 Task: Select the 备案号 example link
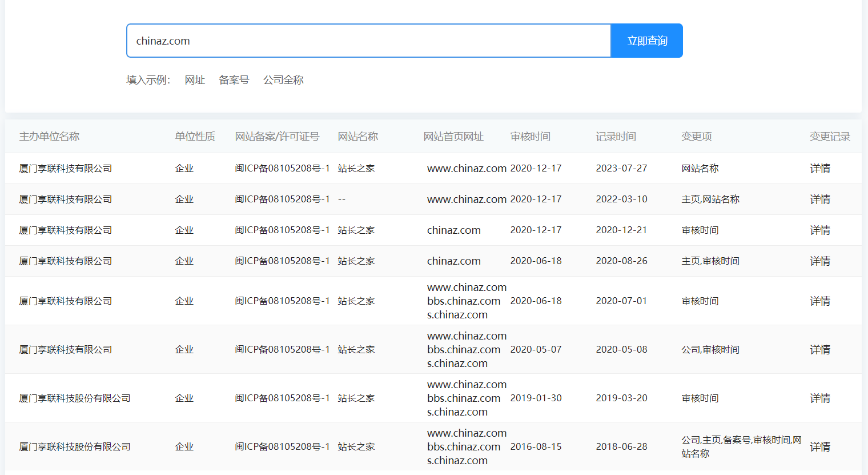point(234,80)
